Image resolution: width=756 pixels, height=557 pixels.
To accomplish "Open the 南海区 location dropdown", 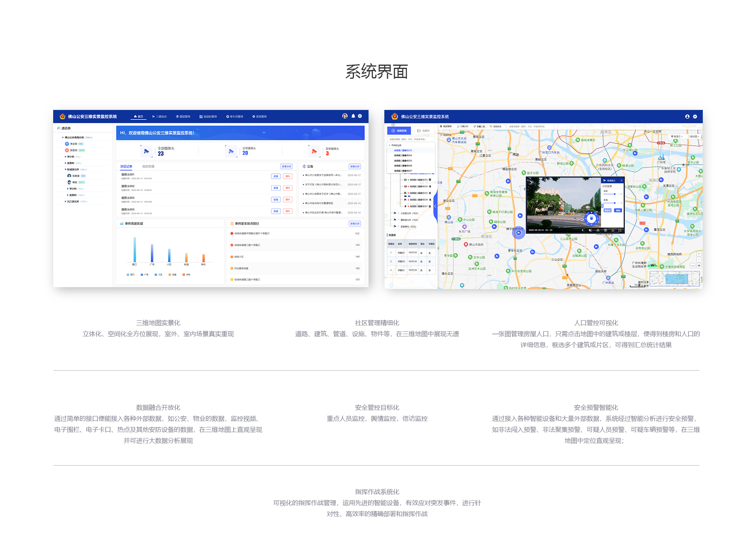I will pyautogui.click(x=677, y=136).
